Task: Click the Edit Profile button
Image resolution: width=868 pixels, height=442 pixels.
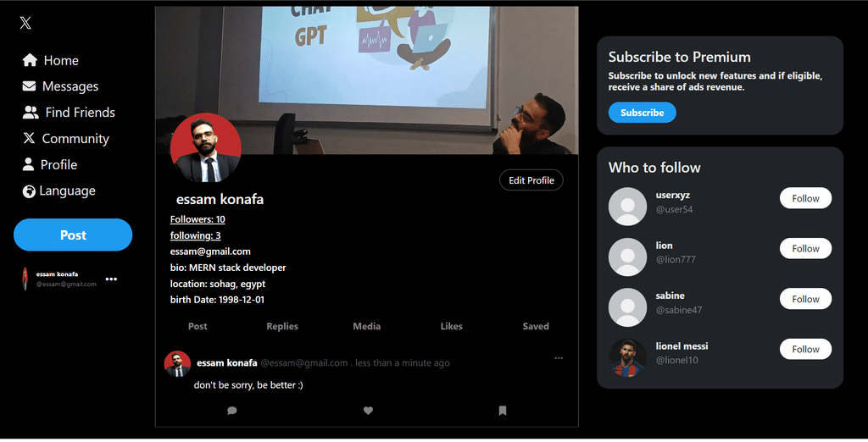Action: click(x=531, y=180)
